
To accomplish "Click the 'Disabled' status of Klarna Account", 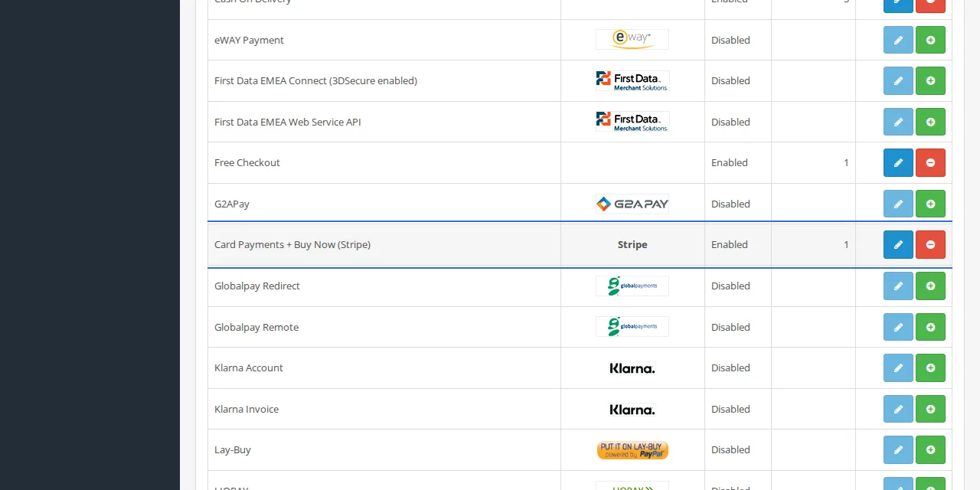I will 730,367.
